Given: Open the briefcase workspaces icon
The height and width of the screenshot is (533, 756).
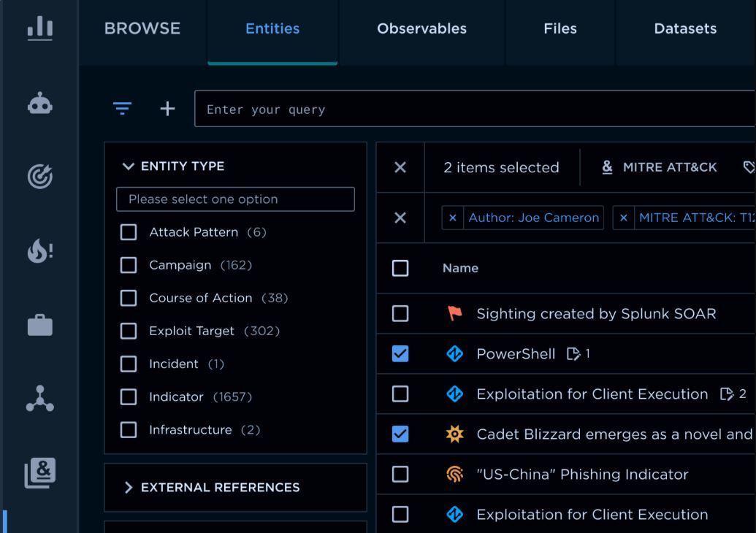Looking at the screenshot, I should tap(39, 326).
